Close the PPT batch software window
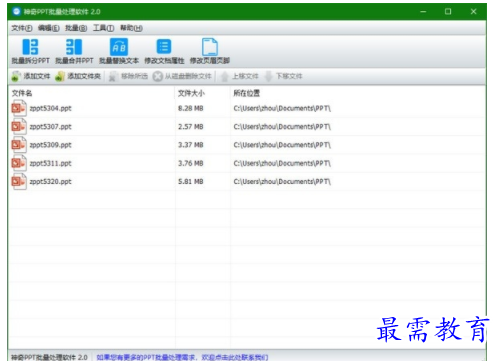The image size is (498, 361). point(473,12)
